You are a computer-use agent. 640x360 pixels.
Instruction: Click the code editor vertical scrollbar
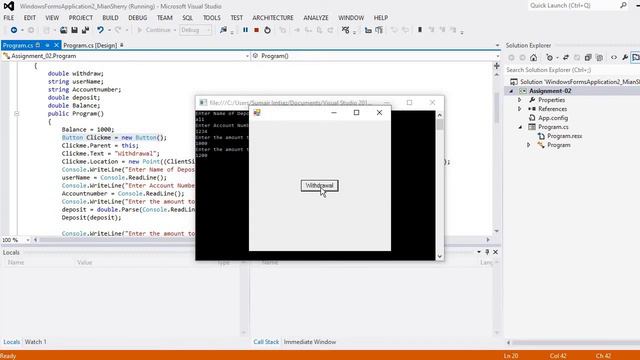(497, 153)
